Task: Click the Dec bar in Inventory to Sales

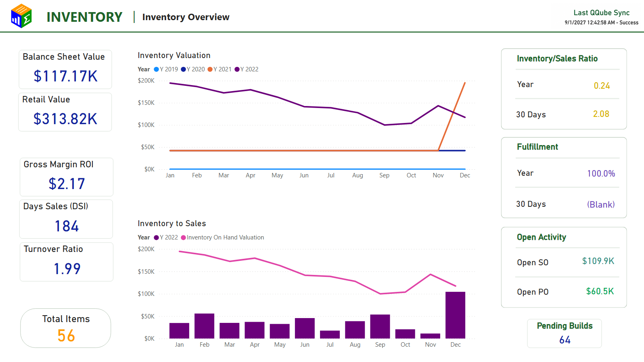Action: 456,315
